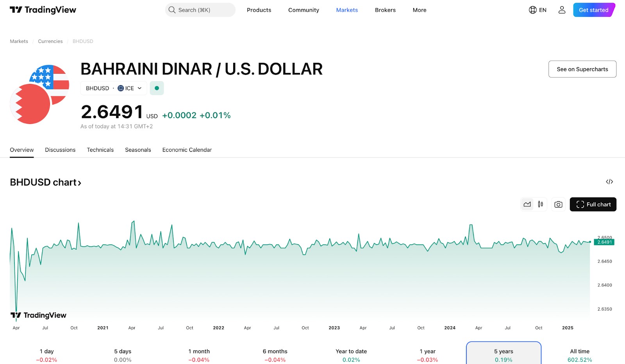Click the large 2.6491 price value
625x364 pixels.
[112, 112]
